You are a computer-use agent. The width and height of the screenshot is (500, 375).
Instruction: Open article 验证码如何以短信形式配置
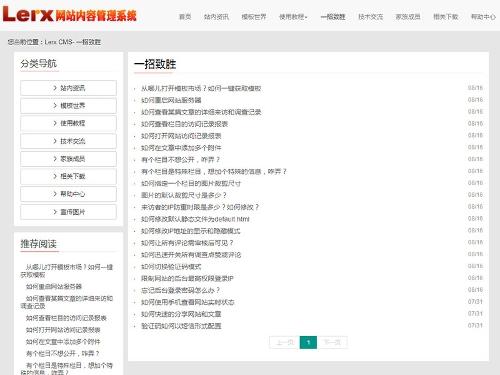click(181, 326)
